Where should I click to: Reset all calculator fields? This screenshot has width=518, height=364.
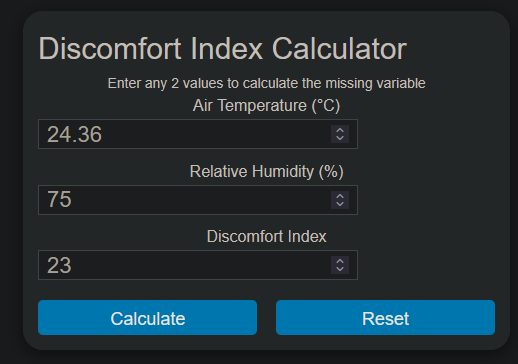pyautogui.click(x=385, y=318)
